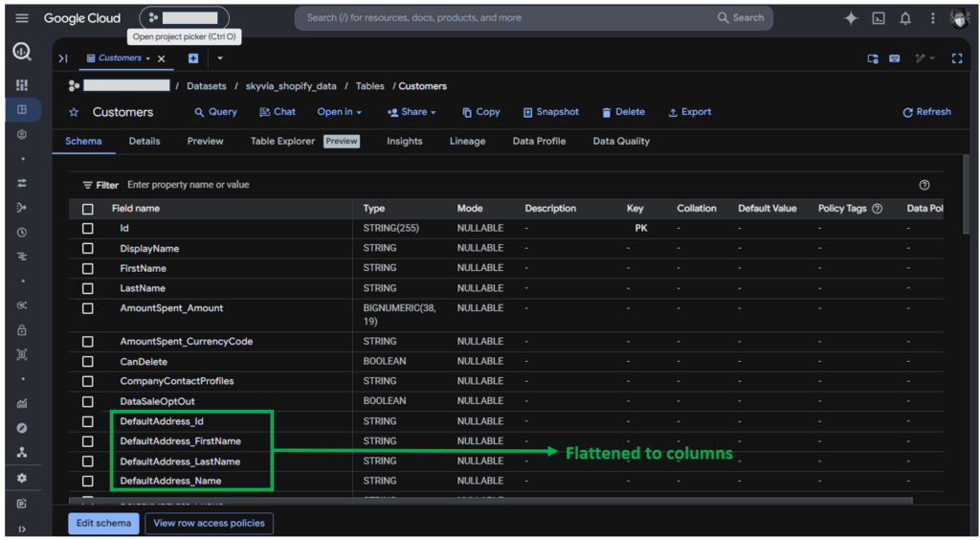
Task: Click the Edit schema button
Action: point(103,523)
